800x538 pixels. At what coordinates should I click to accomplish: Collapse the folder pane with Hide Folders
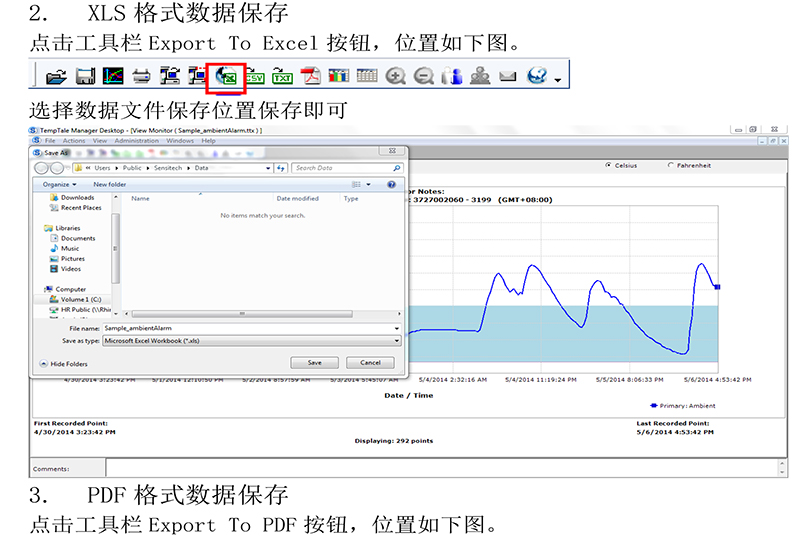(65, 364)
